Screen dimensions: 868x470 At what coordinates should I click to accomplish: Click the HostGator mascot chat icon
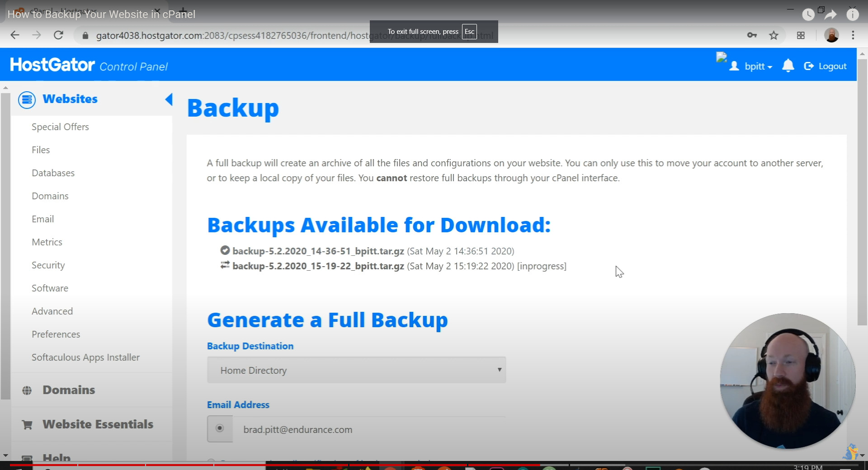(x=851, y=451)
